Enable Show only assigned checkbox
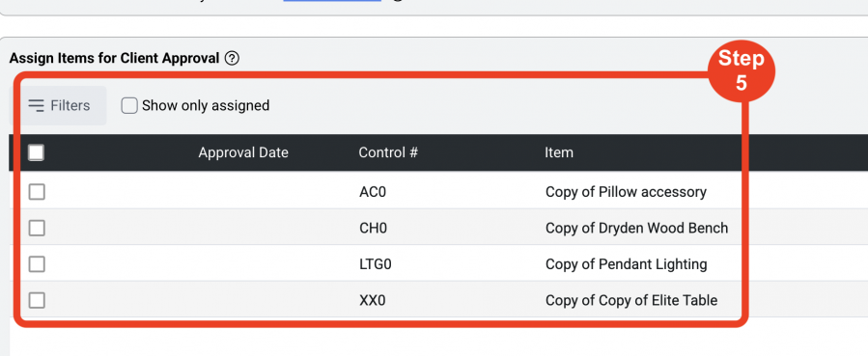Viewport: 868px width, 356px height. 129,105
